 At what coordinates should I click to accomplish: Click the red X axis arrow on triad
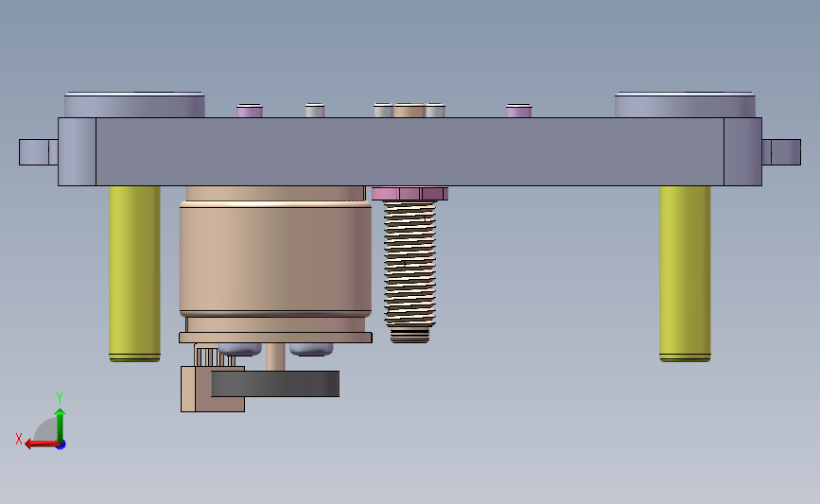41,444
